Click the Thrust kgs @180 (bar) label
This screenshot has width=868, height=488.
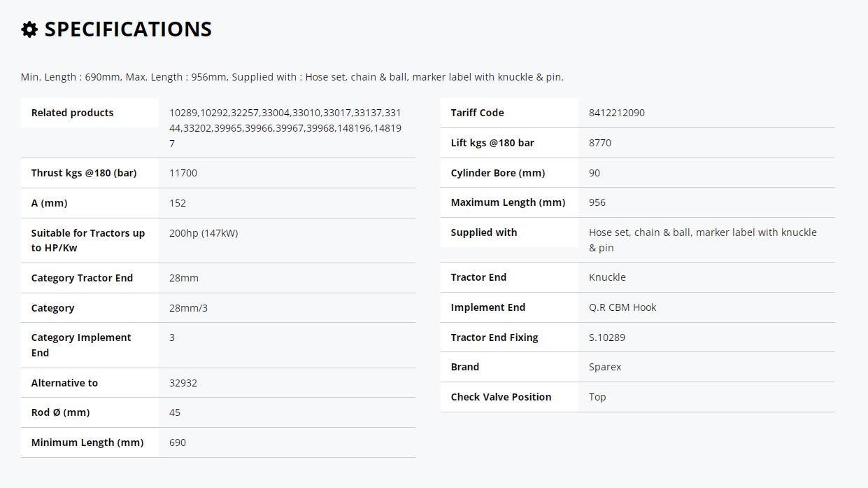(84, 173)
